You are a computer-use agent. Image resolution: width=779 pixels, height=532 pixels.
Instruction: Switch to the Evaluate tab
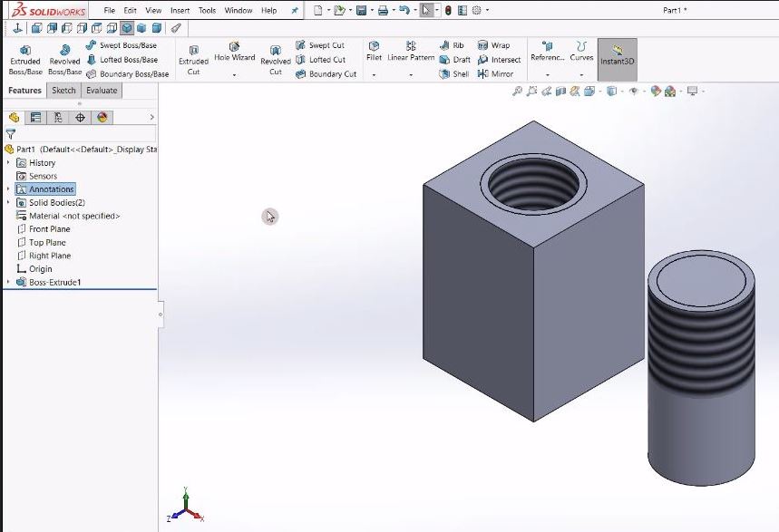(102, 91)
